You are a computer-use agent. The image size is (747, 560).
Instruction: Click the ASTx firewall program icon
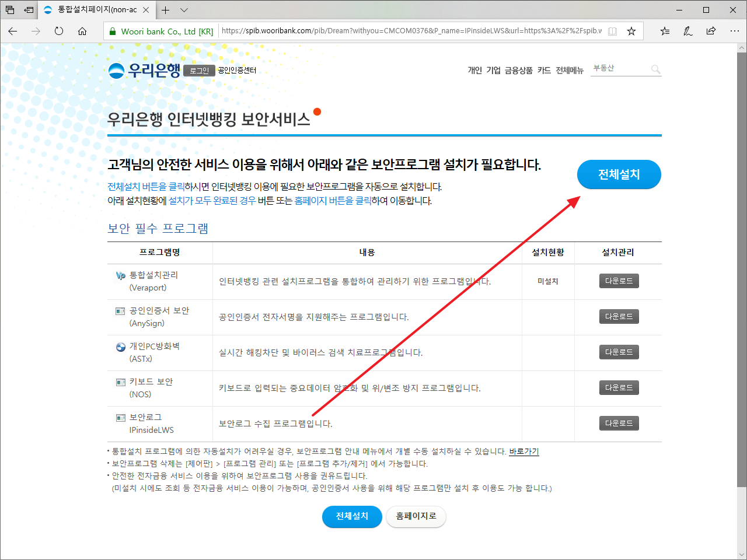click(121, 346)
